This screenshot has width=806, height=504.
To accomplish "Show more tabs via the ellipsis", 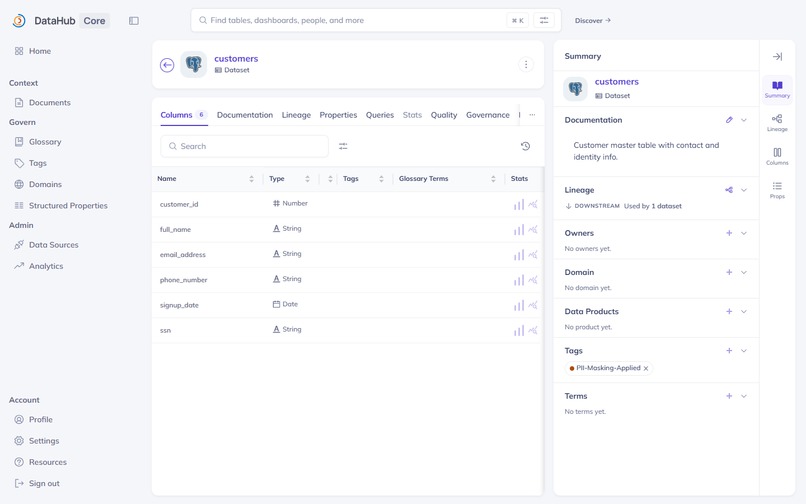I will coord(532,115).
